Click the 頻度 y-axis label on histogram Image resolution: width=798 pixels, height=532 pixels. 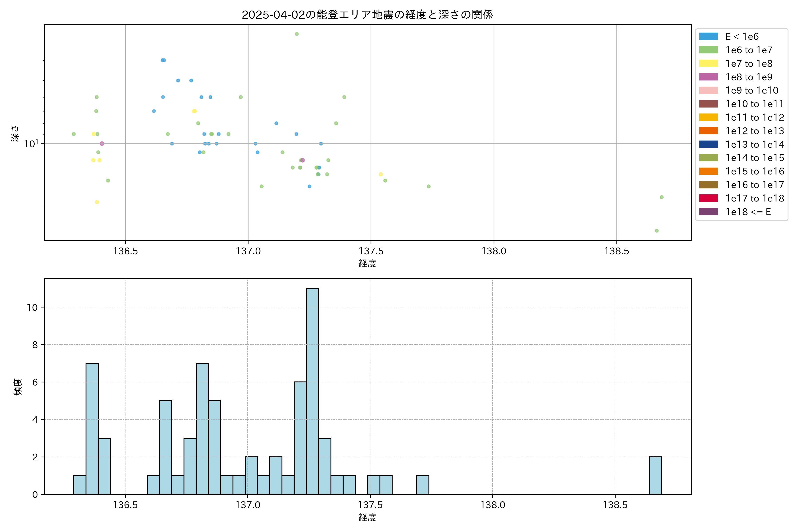(x=18, y=387)
